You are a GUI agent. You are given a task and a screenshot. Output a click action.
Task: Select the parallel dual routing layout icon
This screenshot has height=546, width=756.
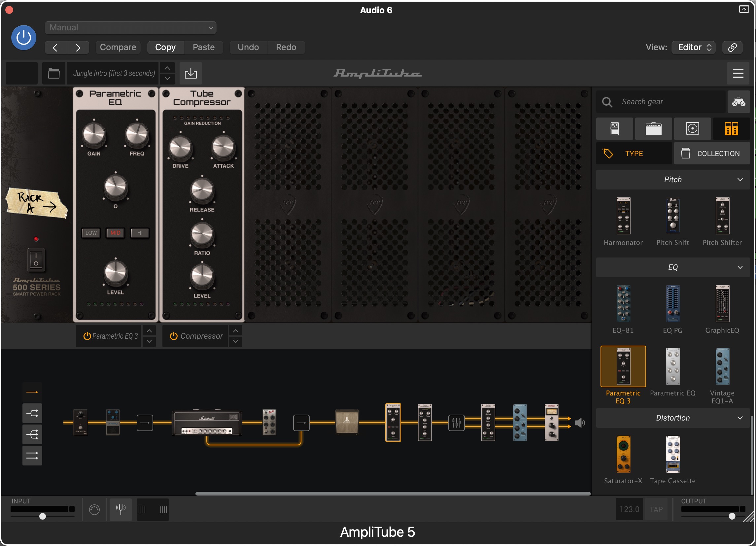32,456
